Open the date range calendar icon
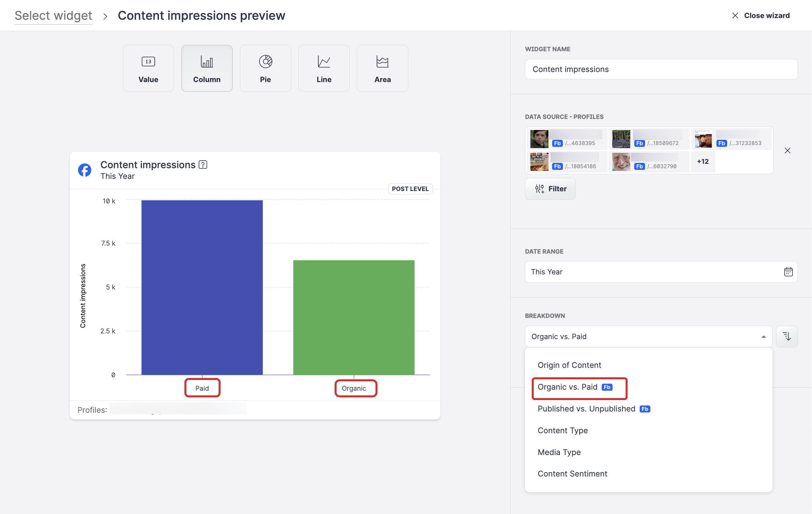 point(788,272)
